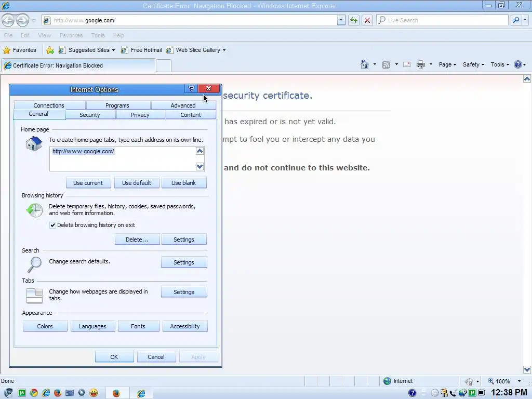Expand the Print options dropdown arrow
Screen dimensions: 532x399
click(x=431, y=64)
